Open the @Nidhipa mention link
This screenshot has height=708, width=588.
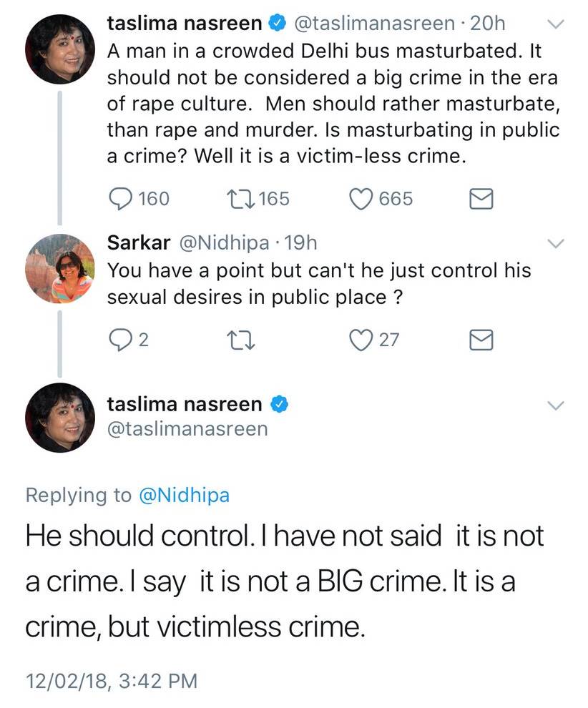(184, 495)
